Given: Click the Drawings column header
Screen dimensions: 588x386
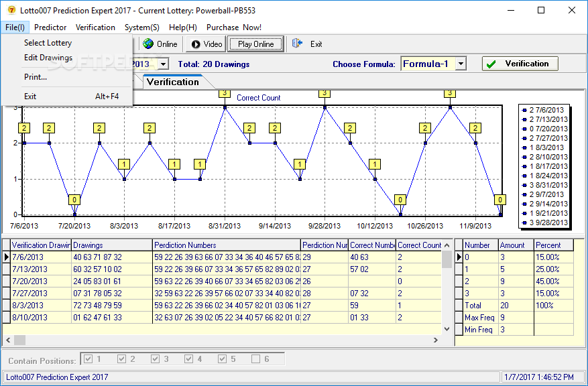Looking at the screenshot, I should pos(112,245).
